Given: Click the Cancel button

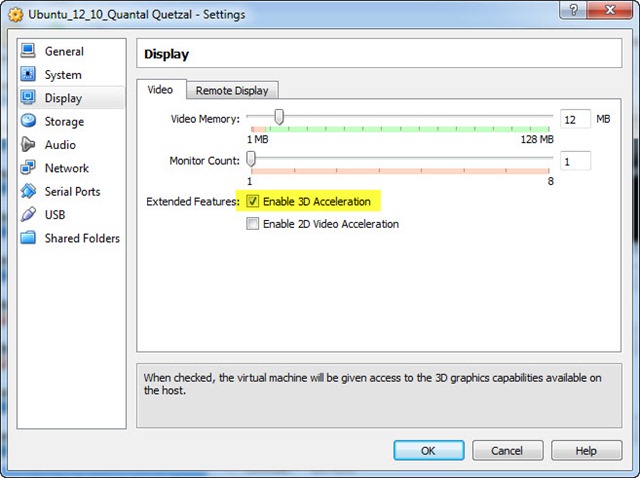Looking at the screenshot, I should (x=507, y=451).
